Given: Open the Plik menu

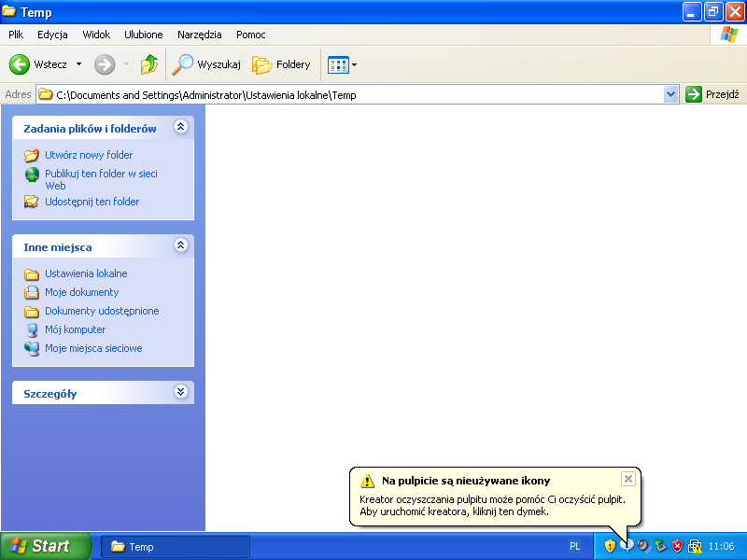Looking at the screenshot, I should (x=16, y=35).
